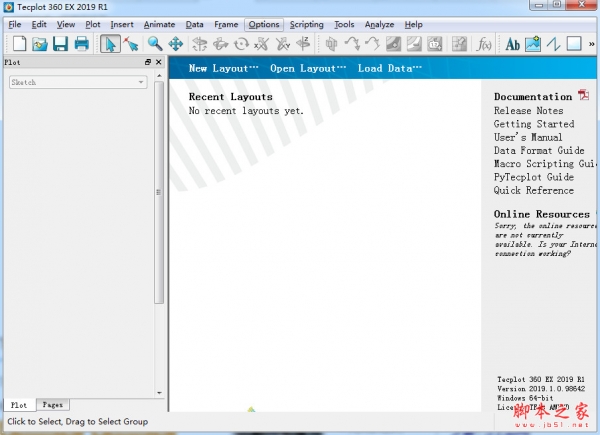Viewport: 600px width, 435px height.
Task: Undock the Plot sidebar panel
Action: pyautogui.click(x=147, y=62)
